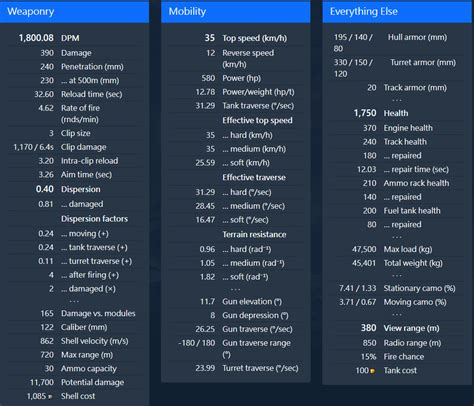Screen dimensions: 474x406
Task: Select the '... medium (°/sec)' row value 28.45
Action: click(x=205, y=206)
